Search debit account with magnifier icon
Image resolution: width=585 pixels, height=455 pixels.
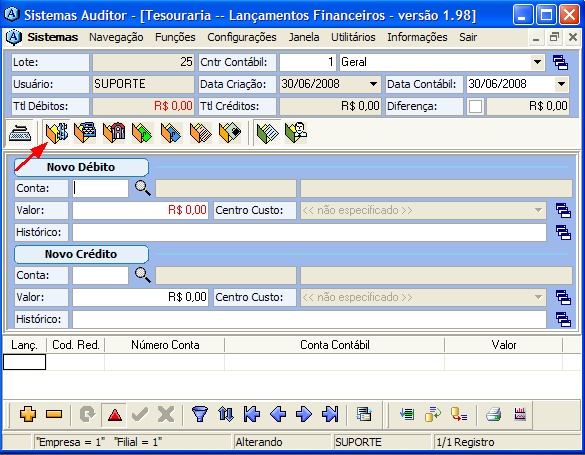[x=143, y=188]
